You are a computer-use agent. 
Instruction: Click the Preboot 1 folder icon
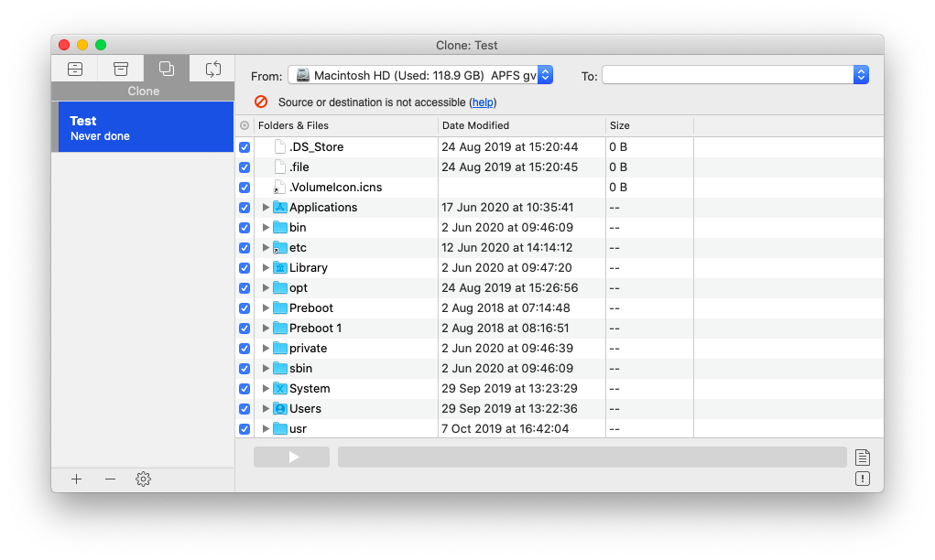pyautogui.click(x=280, y=328)
